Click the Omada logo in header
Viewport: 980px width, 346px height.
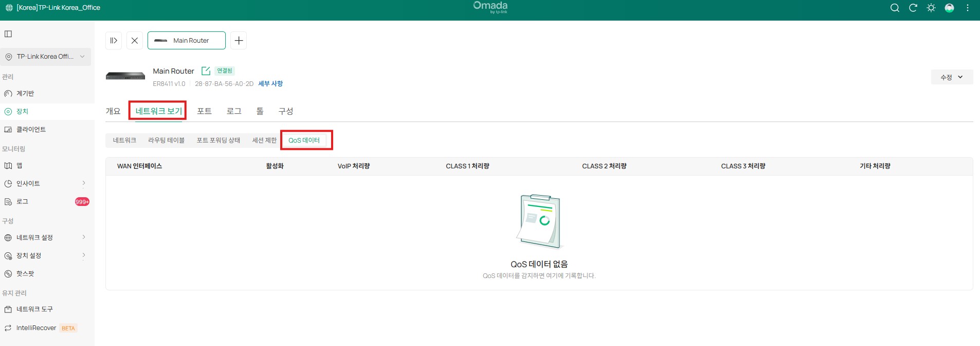click(x=491, y=7)
